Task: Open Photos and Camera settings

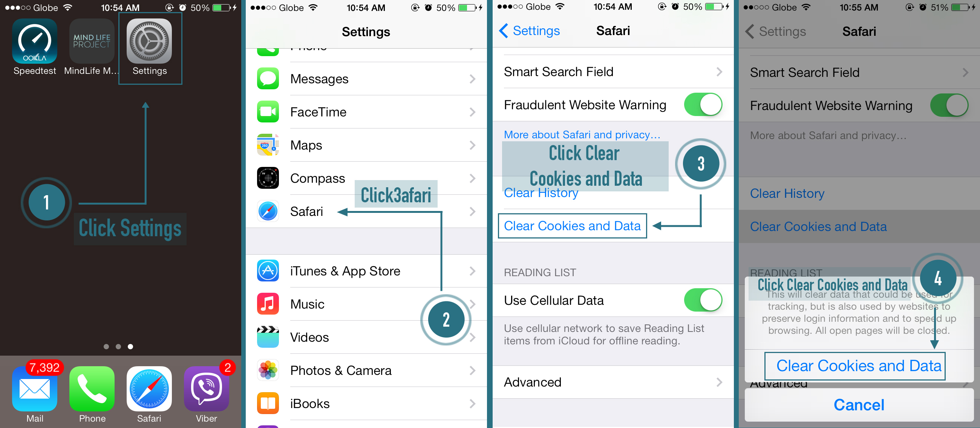Action: coord(368,370)
